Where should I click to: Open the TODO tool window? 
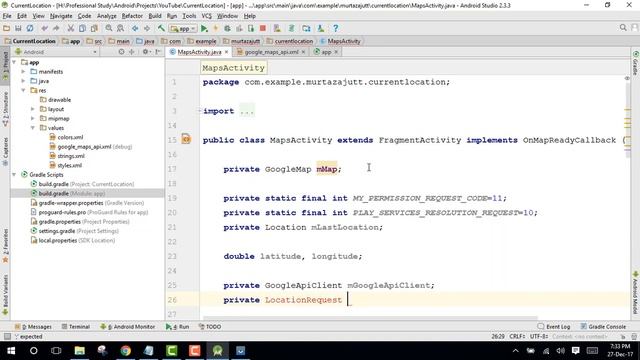click(210, 327)
